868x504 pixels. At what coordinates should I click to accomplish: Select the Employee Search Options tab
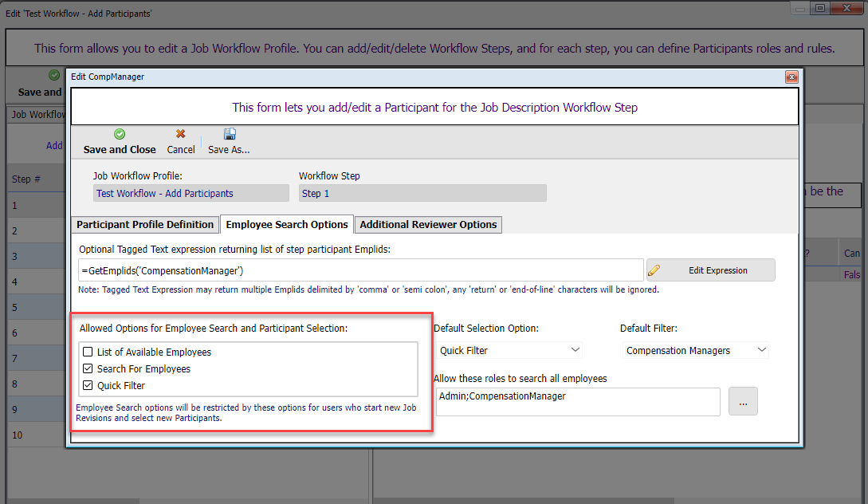pos(287,225)
